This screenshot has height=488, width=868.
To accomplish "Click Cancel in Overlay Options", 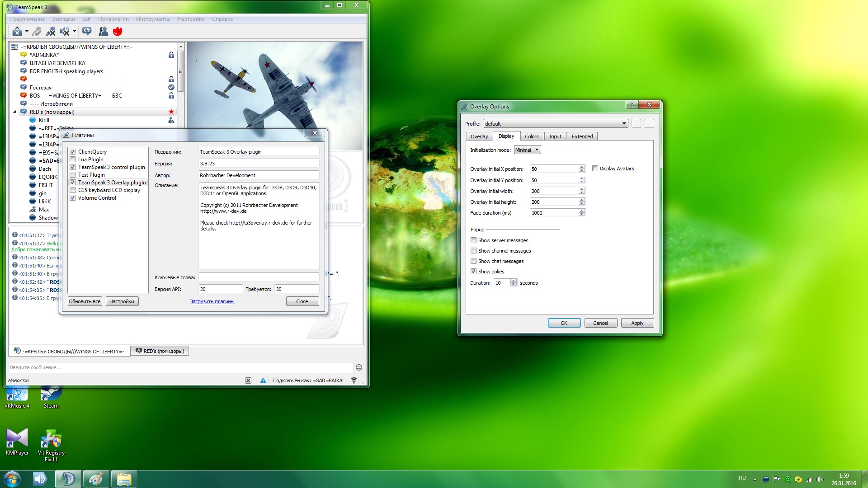I will [x=600, y=323].
